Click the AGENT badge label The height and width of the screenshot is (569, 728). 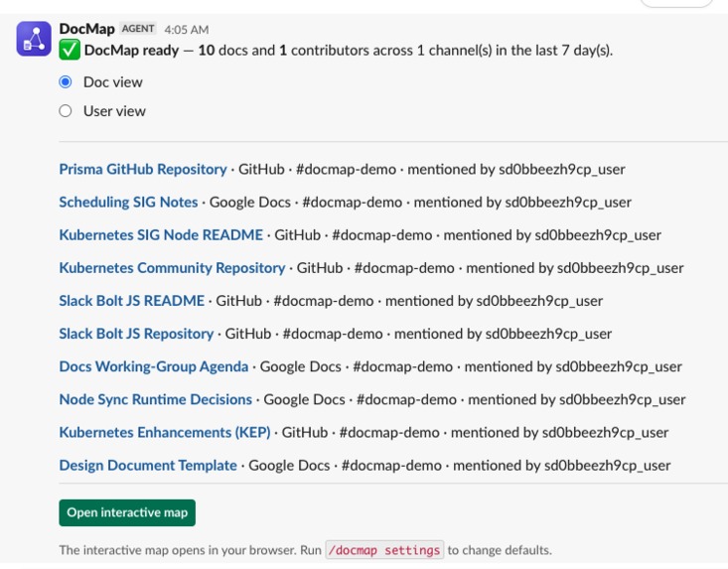[138, 29]
